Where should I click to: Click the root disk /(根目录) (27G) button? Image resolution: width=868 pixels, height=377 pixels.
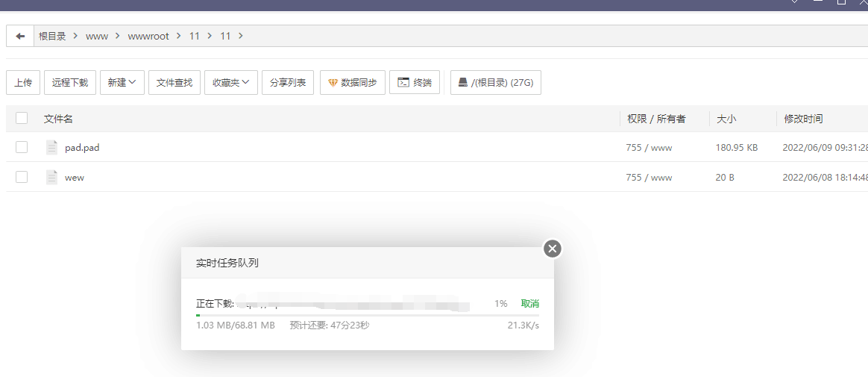point(495,83)
